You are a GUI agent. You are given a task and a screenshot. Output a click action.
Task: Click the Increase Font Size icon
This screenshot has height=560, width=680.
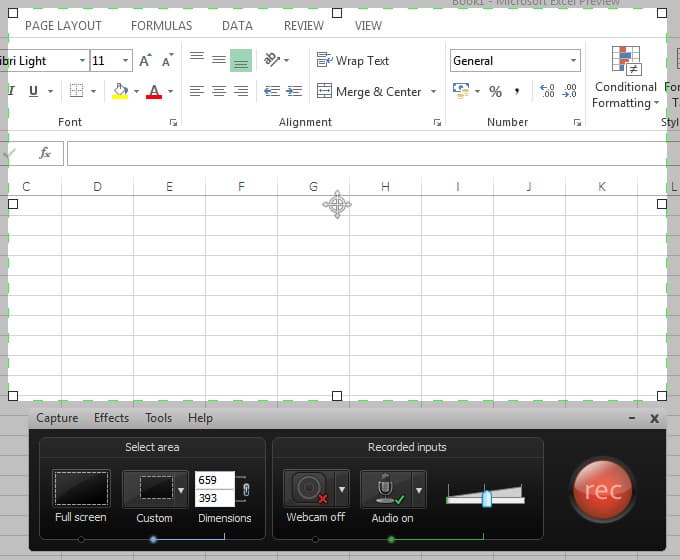click(145, 60)
